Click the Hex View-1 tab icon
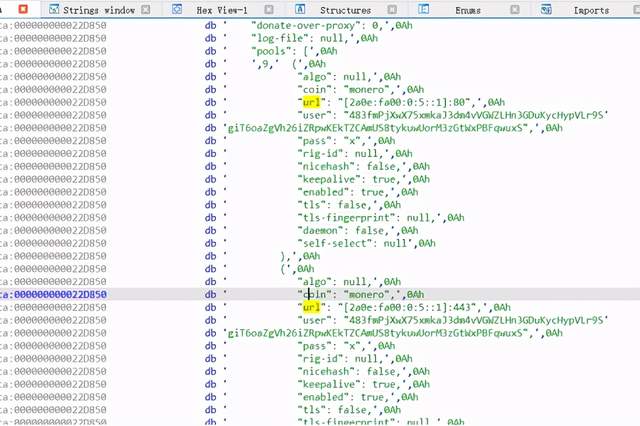Screen dimensions: 640x426 pos(177,9)
